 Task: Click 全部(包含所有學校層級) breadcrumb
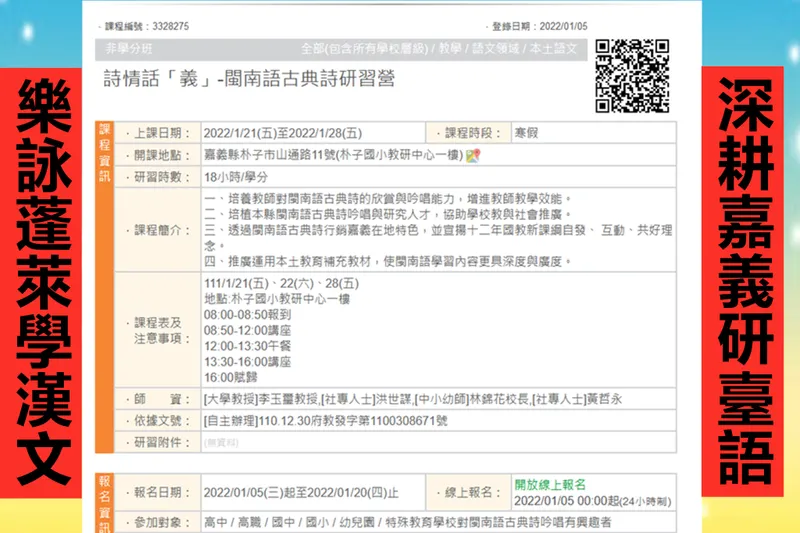pos(366,49)
